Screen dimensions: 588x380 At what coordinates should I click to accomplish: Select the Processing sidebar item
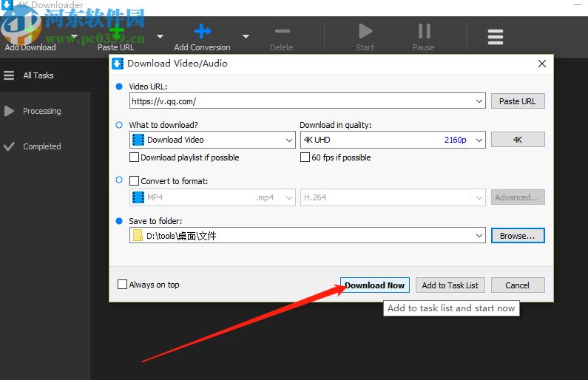[42, 111]
